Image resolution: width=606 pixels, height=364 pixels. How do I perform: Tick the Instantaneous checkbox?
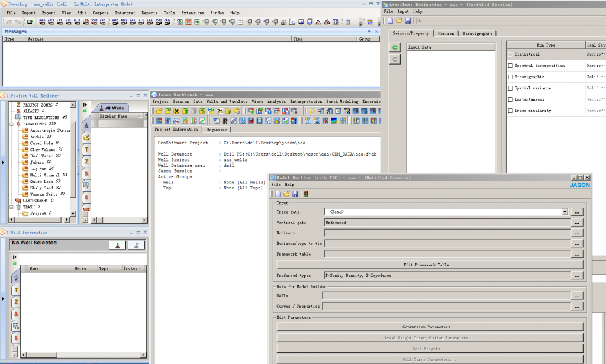pyautogui.click(x=511, y=99)
